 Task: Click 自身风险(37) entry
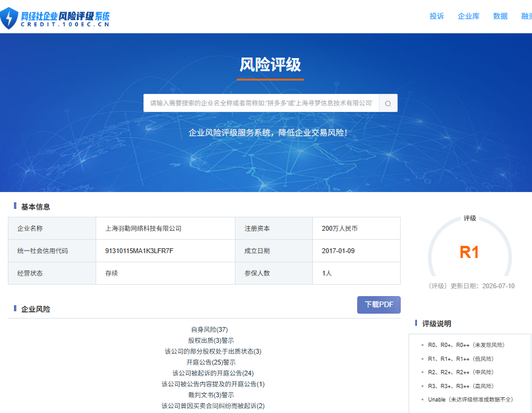209,329
